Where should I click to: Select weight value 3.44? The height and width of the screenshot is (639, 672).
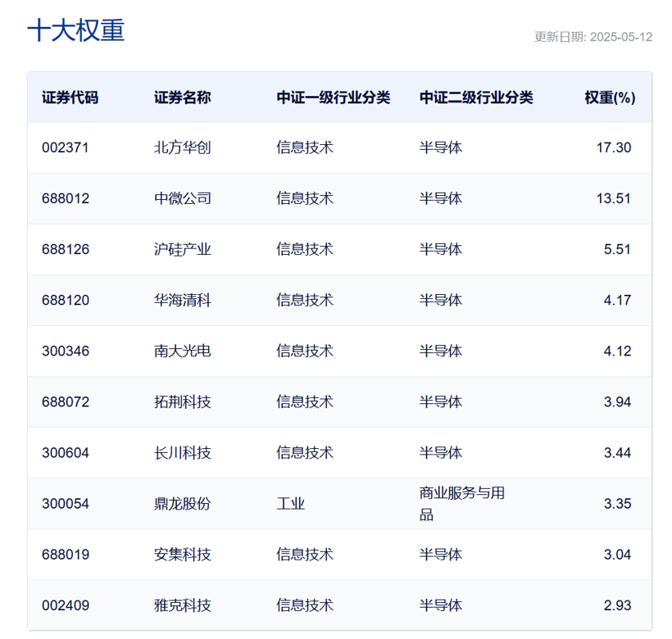tap(617, 453)
